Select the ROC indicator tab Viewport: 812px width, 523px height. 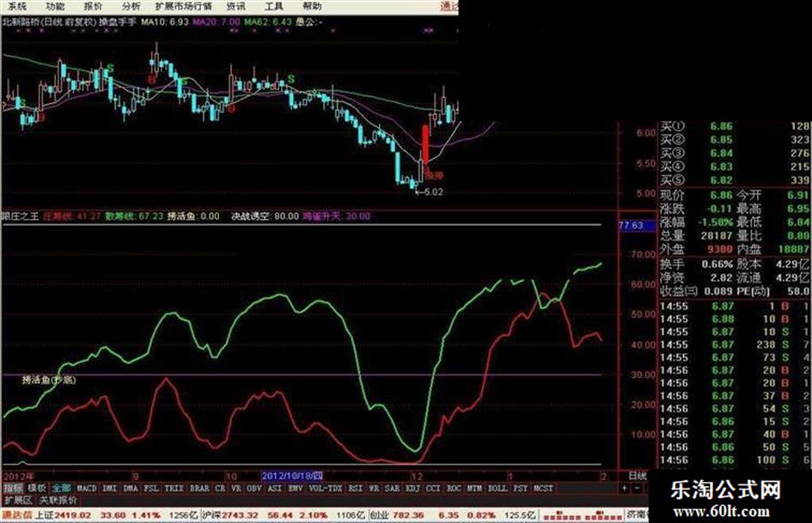click(454, 489)
